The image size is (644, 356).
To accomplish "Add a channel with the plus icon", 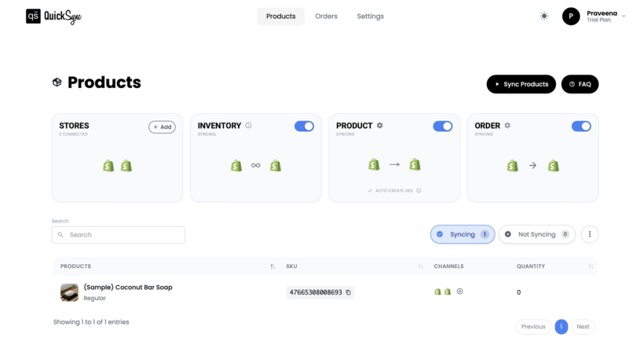I will (x=460, y=291).
